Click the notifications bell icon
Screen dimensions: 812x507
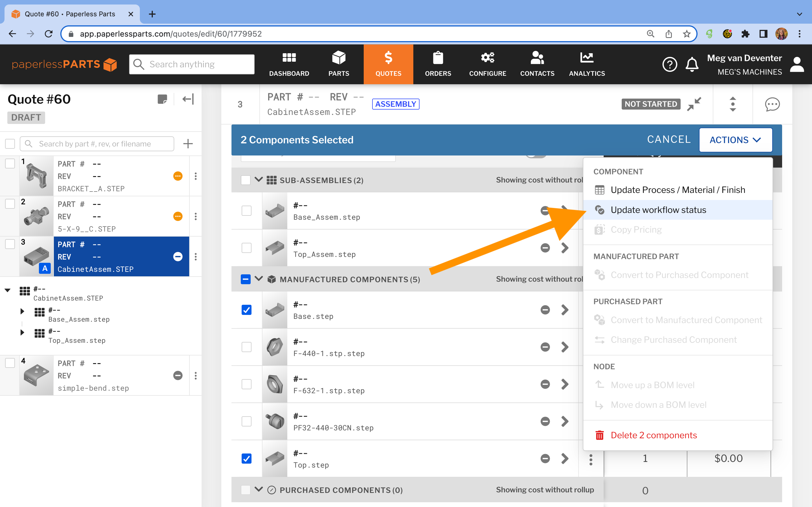[x=692, y=65]
